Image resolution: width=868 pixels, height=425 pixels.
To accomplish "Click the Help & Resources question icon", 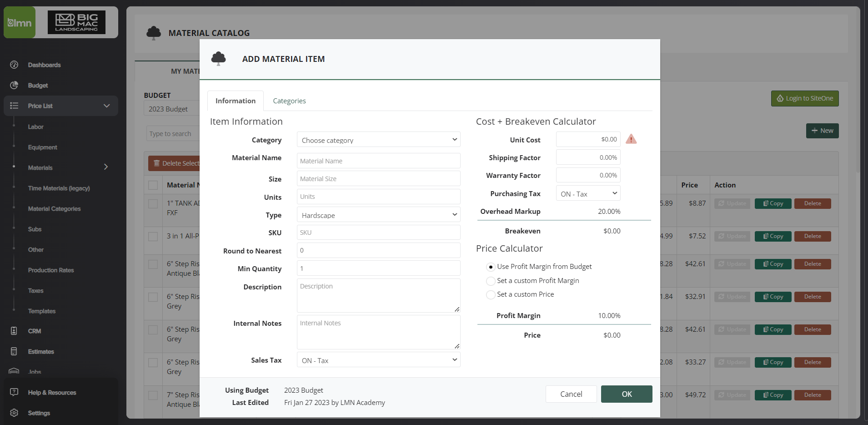I will (x=14, y=392).
